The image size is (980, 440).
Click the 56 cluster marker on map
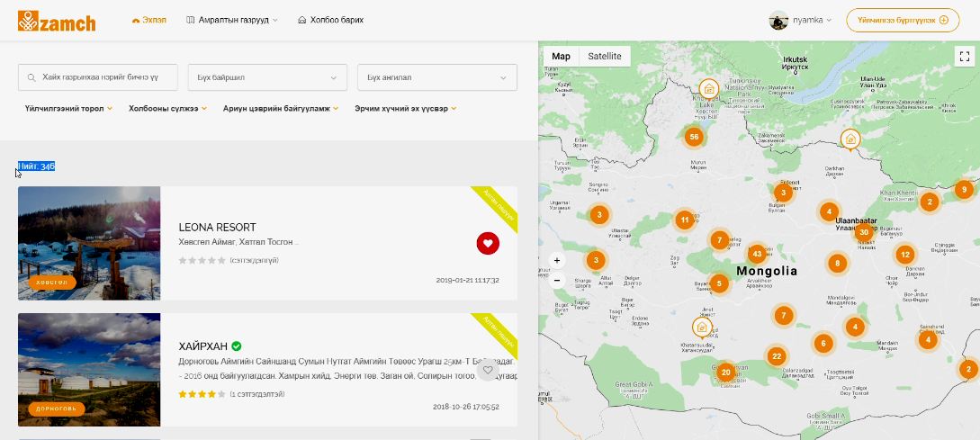point(694,137)
